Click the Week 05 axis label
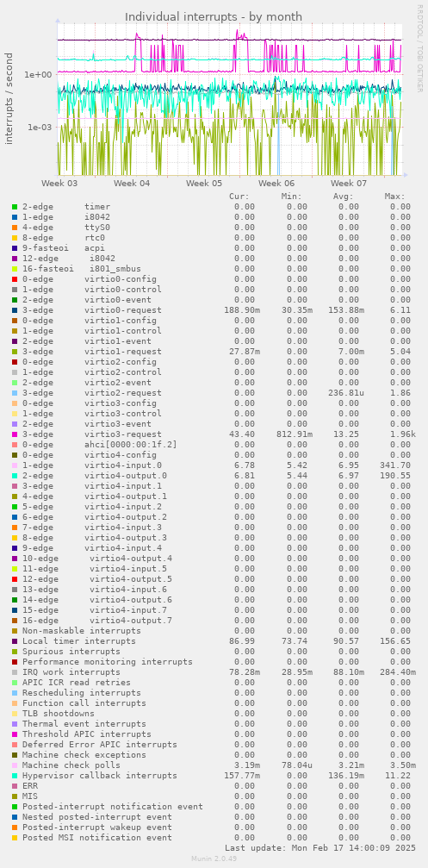The image size is (428, 868). coord(204,183)
